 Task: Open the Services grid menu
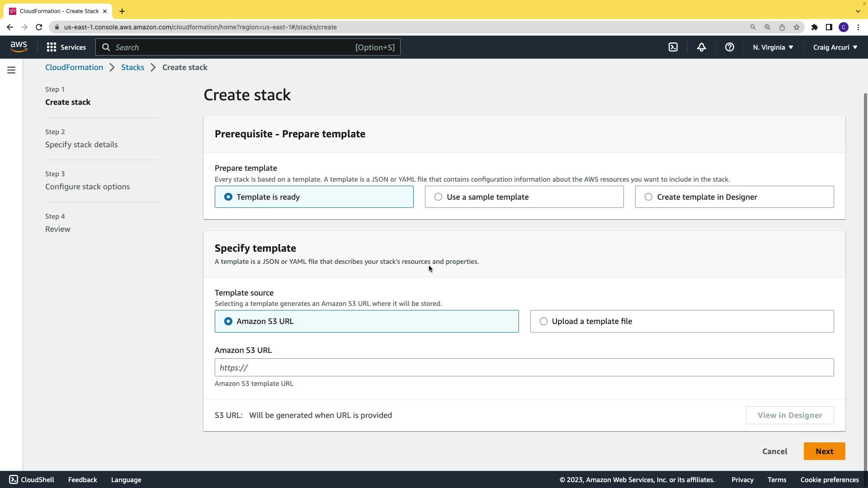66,47
